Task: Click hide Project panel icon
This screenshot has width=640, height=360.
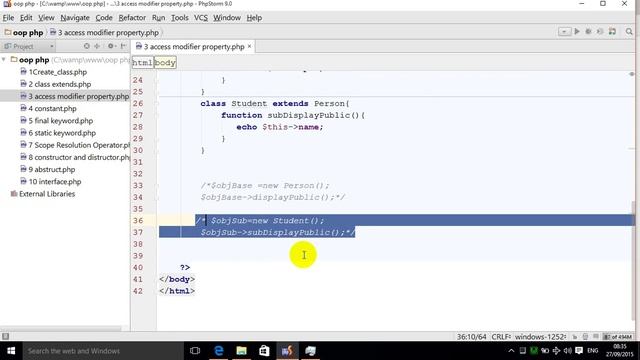Action: pyautogui.click(x=123, y=46)
